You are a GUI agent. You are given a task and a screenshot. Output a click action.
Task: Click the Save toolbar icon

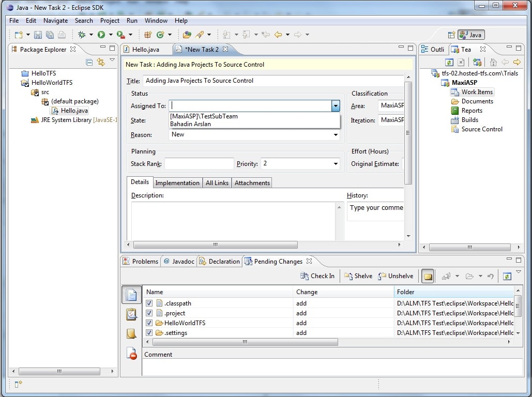pos(38,35)
